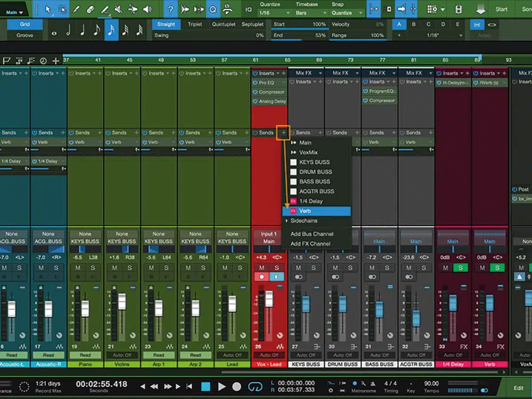Click the transport Record button
The height and width of the screenshot is (399, 532).
[x=237, y=387]
